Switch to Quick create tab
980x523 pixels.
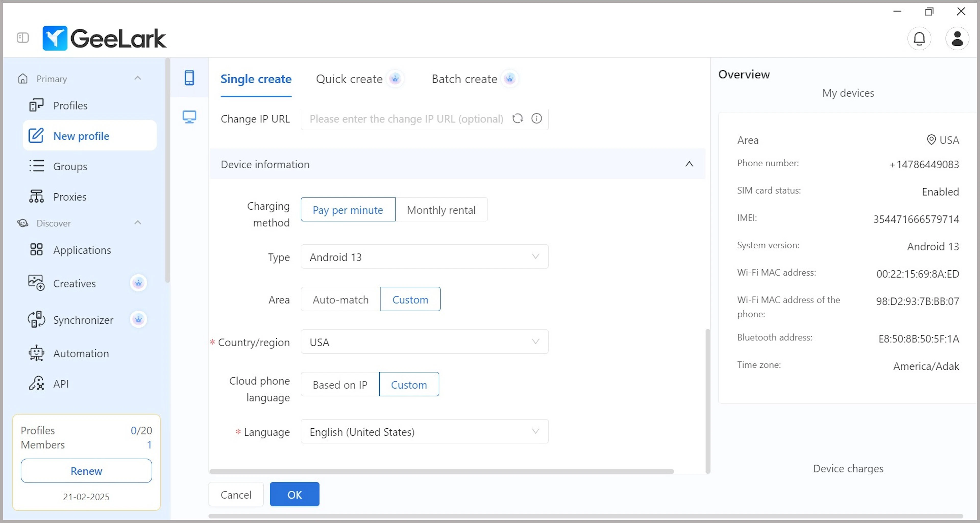click(x=349, y=79)
